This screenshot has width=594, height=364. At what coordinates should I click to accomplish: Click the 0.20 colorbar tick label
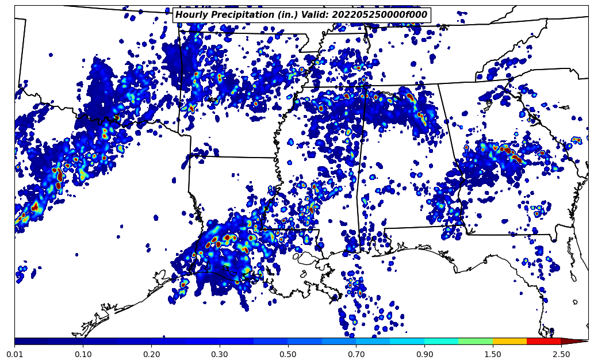pos(151,354)
